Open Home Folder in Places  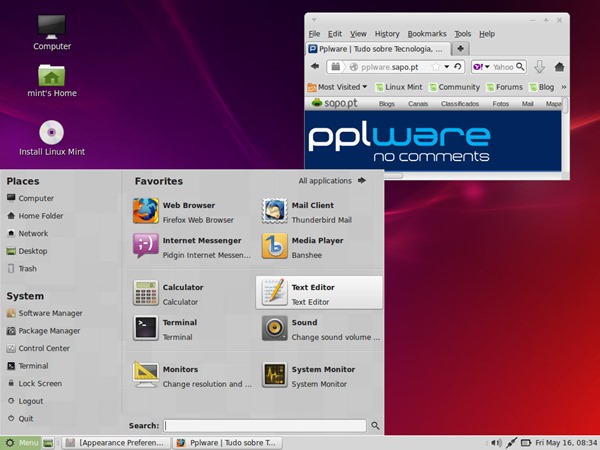(35, 215)
